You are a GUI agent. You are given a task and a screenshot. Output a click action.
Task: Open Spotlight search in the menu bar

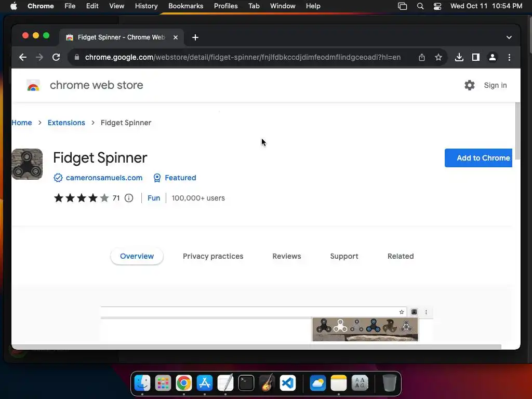point(420,6)
